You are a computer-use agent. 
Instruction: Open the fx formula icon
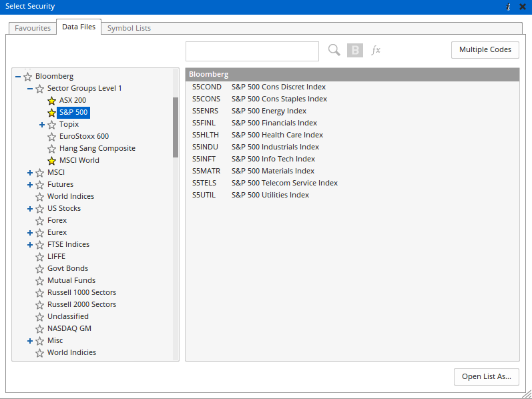click(376, 50)
